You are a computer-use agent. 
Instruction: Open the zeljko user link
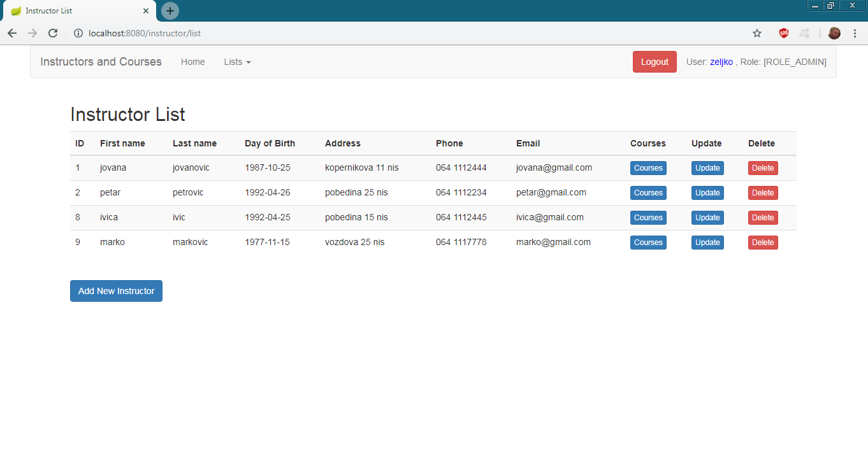721,62
